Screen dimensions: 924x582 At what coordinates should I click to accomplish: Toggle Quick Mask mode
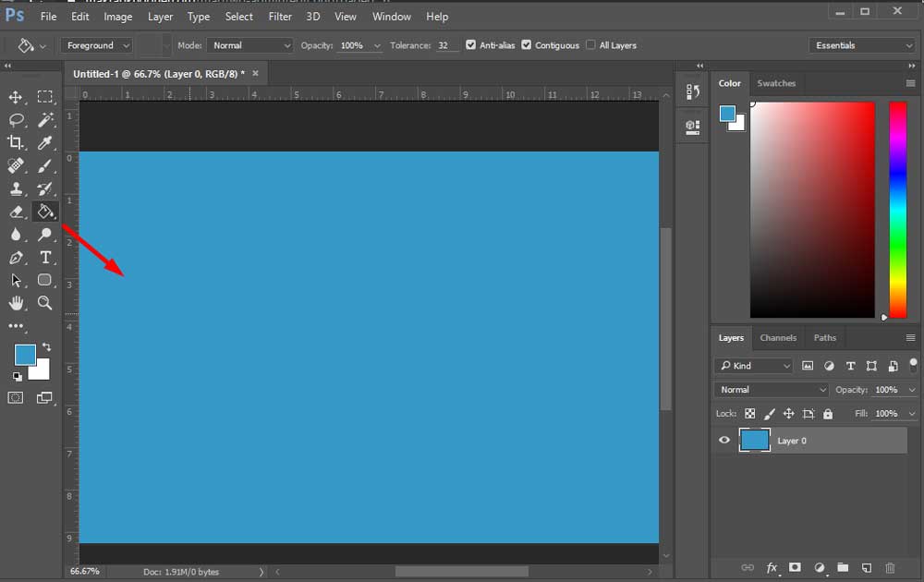click(16, 397)
